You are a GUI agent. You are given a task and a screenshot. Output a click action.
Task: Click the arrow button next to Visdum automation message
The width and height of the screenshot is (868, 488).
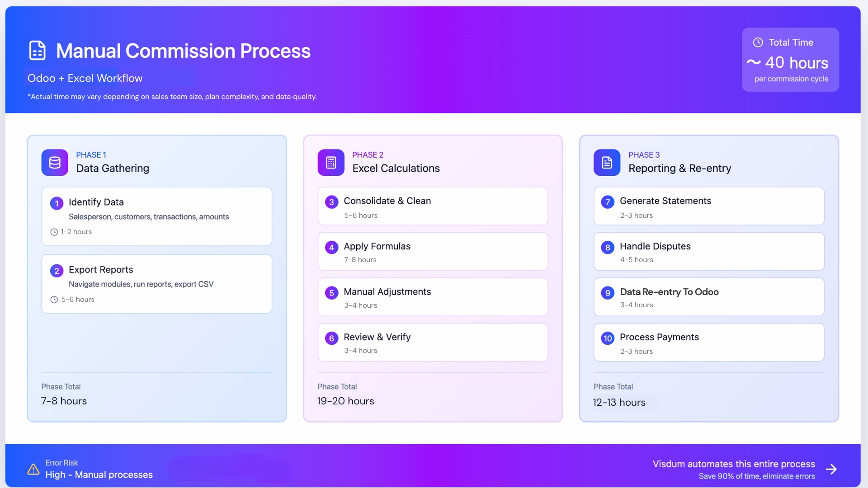click(832, 469)
